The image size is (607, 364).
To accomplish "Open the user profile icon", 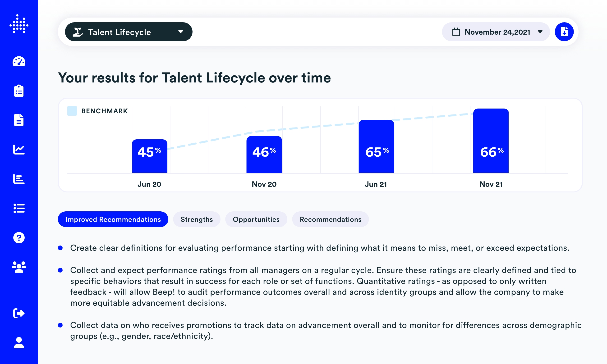I will [19, 343].
